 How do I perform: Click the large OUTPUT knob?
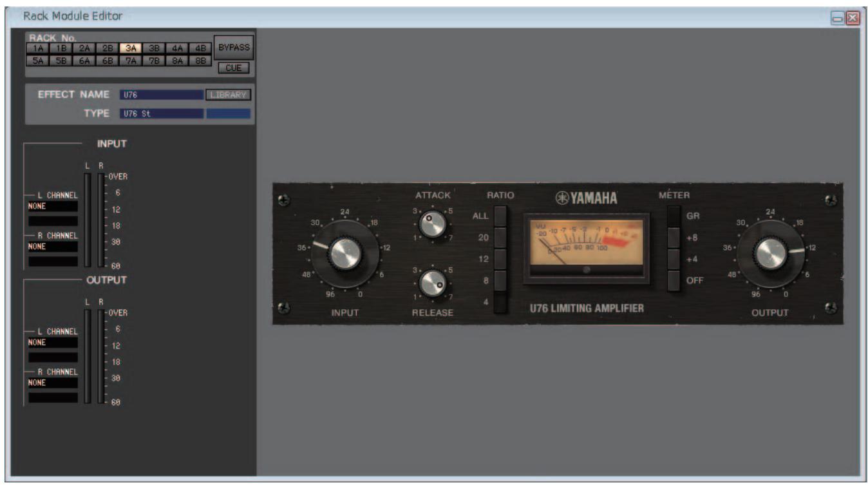[770, 254]
